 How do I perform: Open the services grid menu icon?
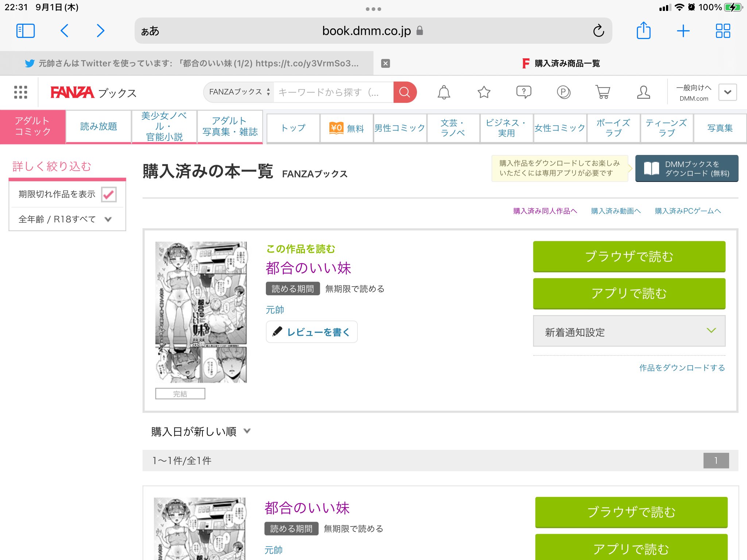[x=20, y=92]
